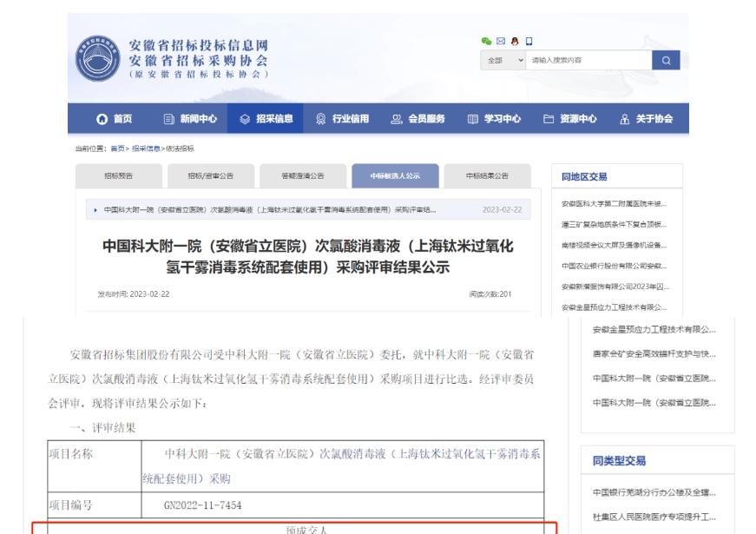This screenshot has width=756, height=534.
Task: Switch to the 中标结果公告 tab
Action: point(487,175)
